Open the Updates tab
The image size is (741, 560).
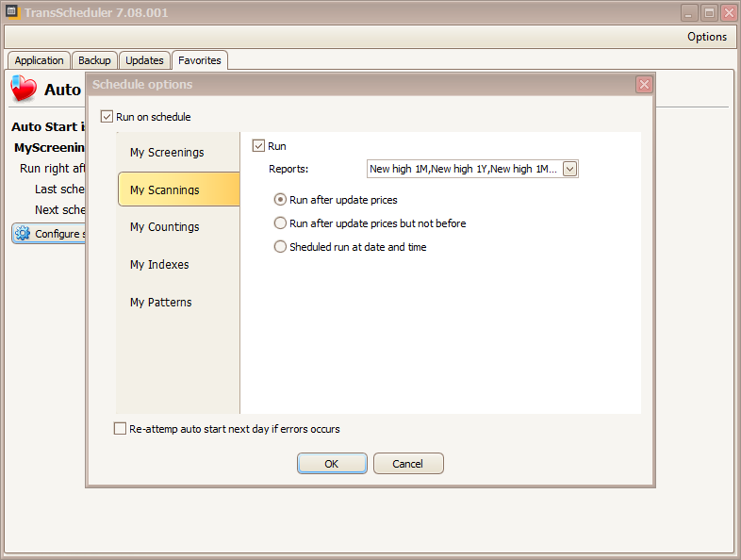point(144,60)
